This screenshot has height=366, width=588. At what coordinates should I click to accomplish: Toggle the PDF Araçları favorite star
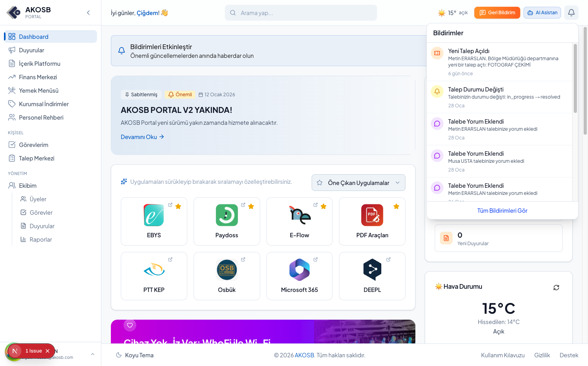pos(396,206)
